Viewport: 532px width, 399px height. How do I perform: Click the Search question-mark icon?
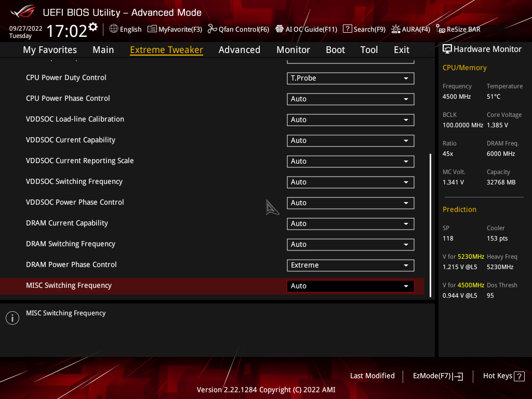point(347,29)
